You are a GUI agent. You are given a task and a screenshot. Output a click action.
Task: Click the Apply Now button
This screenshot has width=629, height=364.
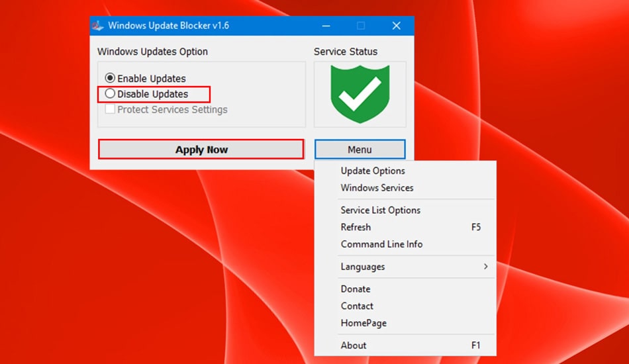pos(201,150)
